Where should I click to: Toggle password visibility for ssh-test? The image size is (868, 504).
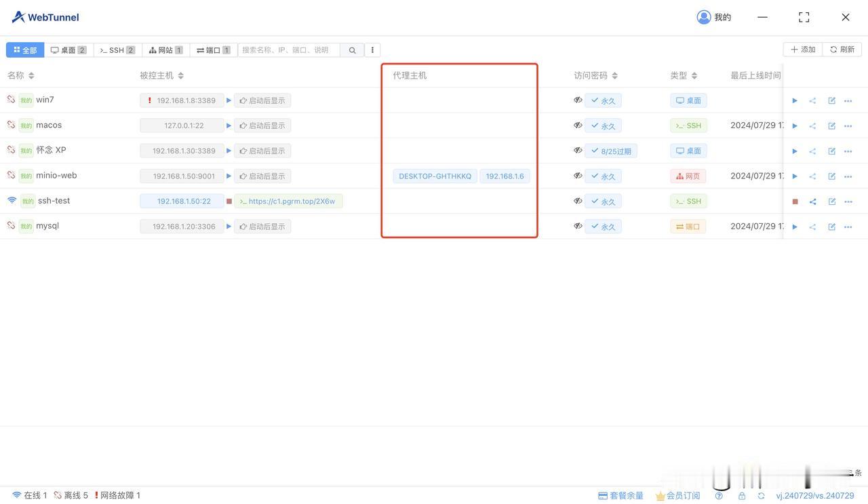point(578,201)
